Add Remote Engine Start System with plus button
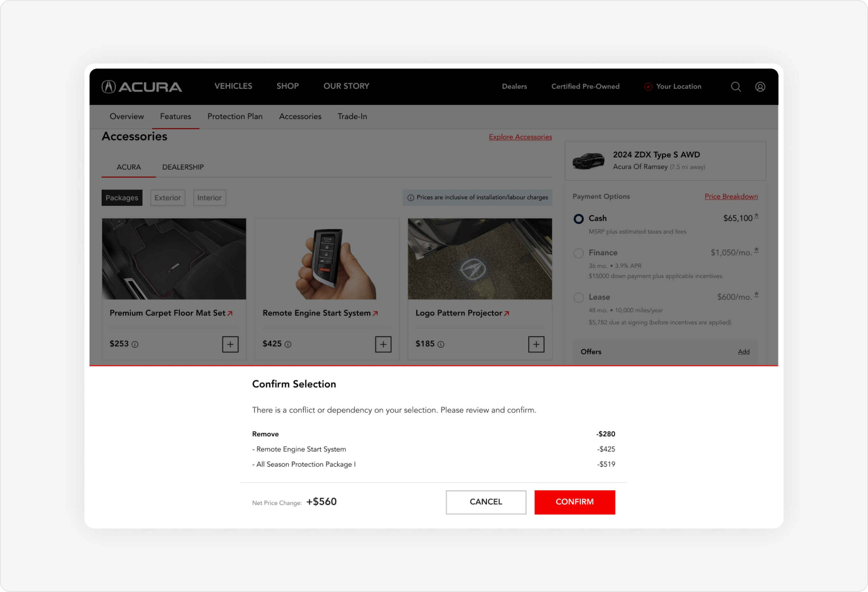This screenshot has height=592, width=868. (383, 344)
